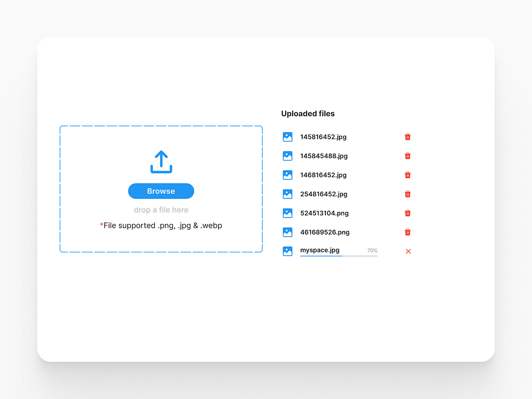Click the 'drop a file here' text

tap(161, 210)
